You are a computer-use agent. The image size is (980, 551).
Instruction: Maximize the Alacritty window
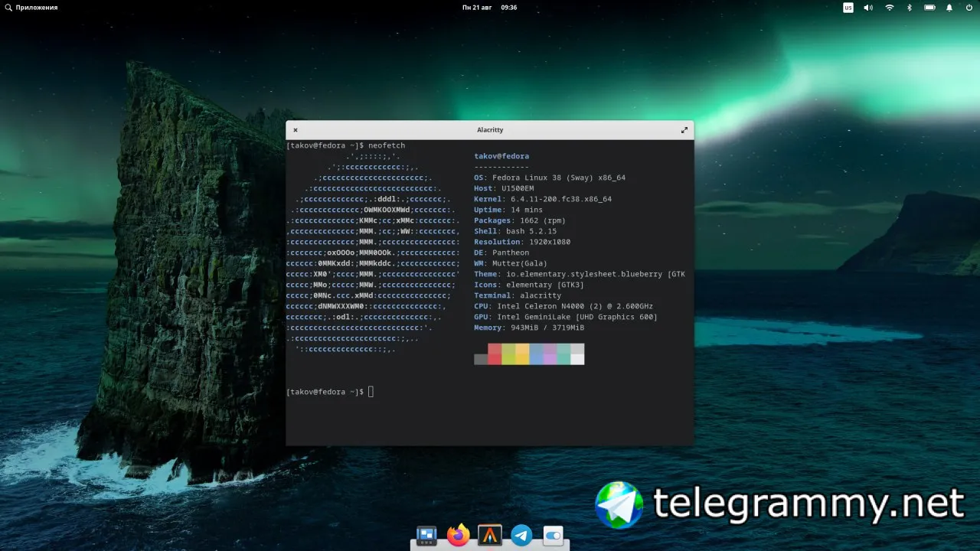[684, 130]
